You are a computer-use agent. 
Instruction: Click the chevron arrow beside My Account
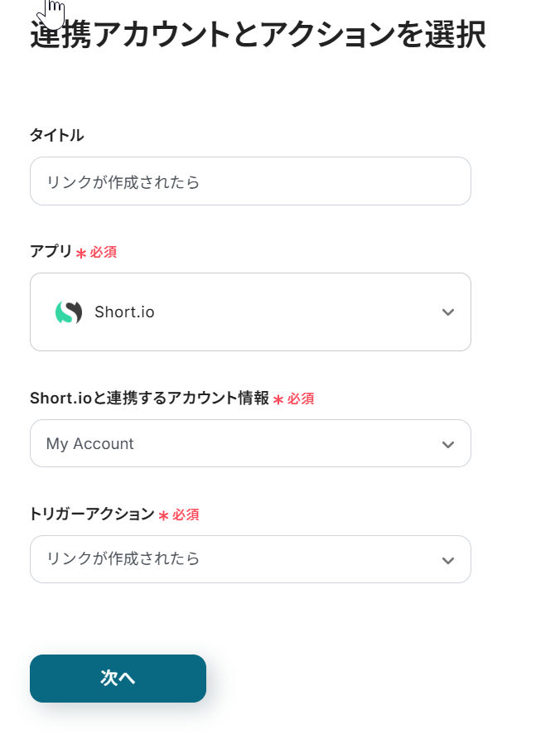(x=448, y=444)
